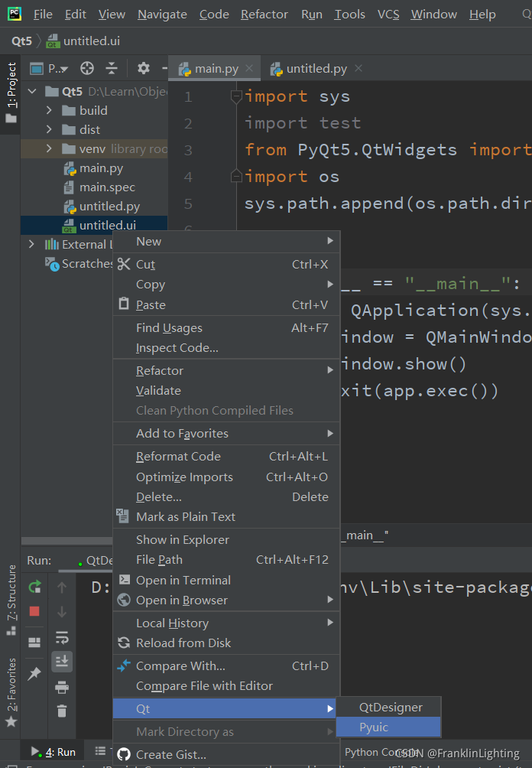Select Validate in context menu
Viewport: 532px width, 768px height.
tap(226, 391)
